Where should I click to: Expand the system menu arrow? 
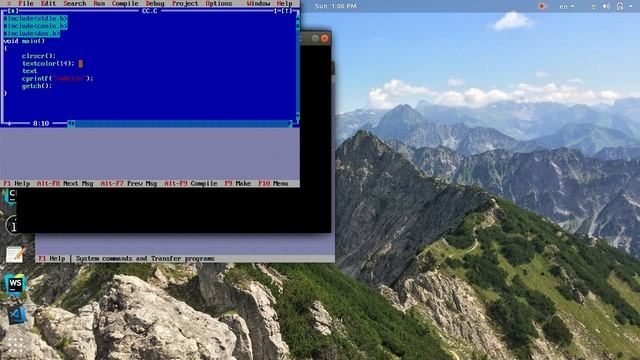(x=631, y=7)
